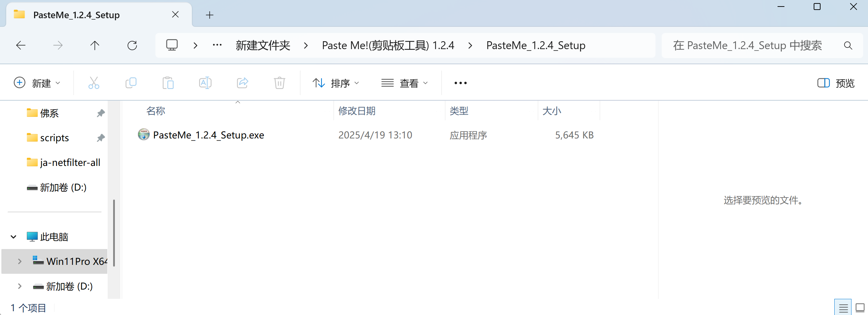Open the 新建 dropdown menu
This screenshot has height=315, width=868.
37,83
